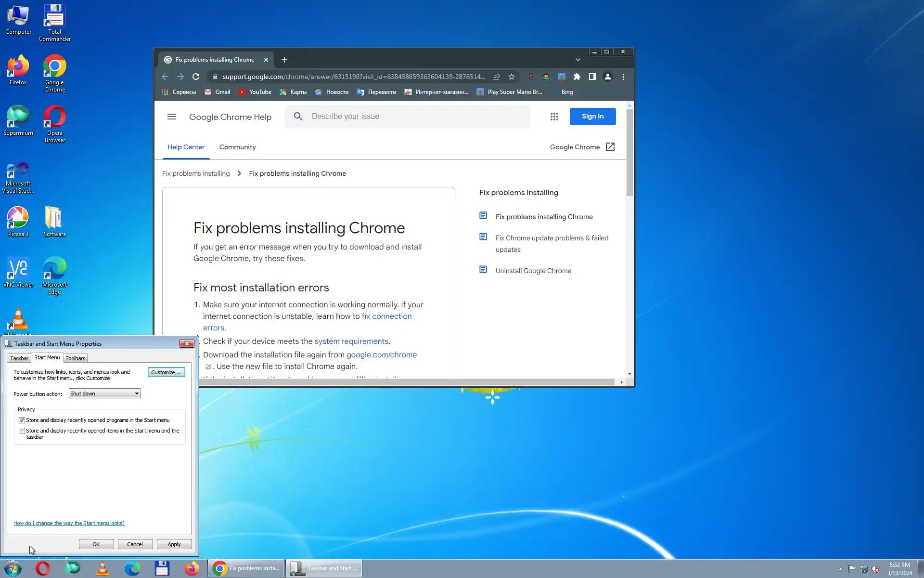Expand the Chrome tab search chevron
924x578 pixels.
tap(577, 60)
